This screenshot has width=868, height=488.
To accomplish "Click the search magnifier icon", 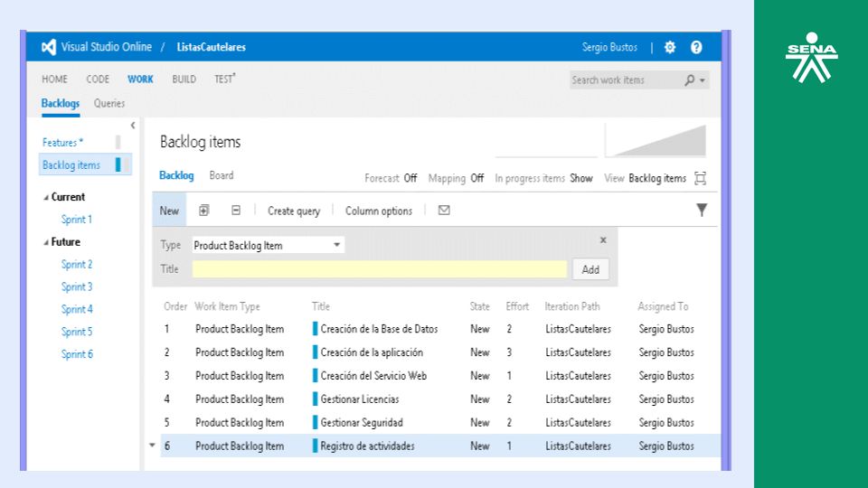I will tap(689, 80).
